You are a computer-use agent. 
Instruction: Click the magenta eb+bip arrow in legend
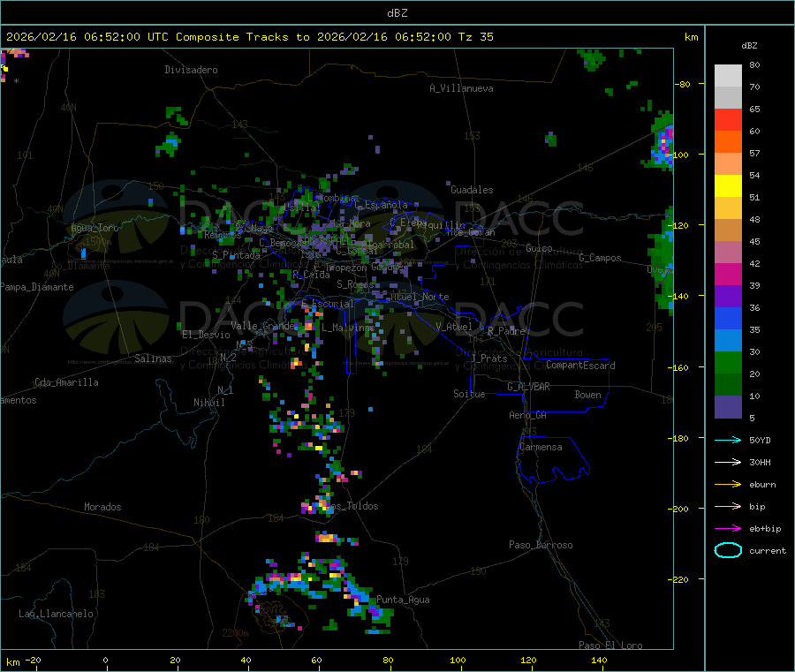728,529
